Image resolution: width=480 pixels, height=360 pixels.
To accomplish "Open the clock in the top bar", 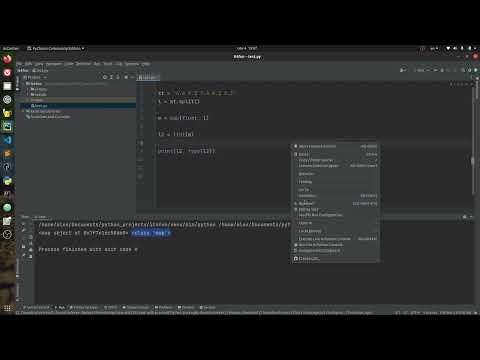I will [247, 49].
